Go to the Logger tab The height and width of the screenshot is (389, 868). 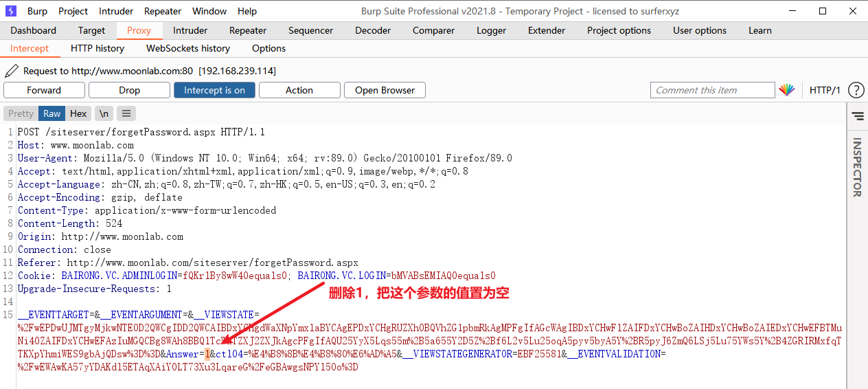click(491, 30)
